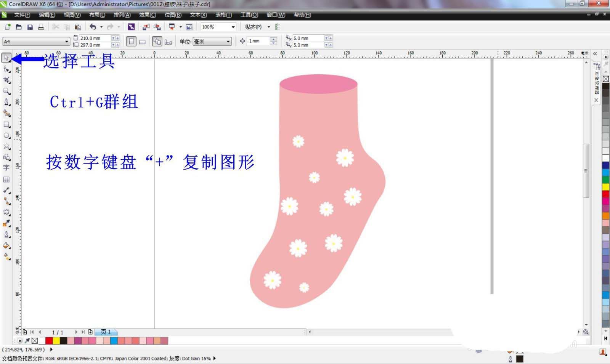The height and width of the screenshot is (364, 610).
Task: Open the zoom level dropdown at 100%
Action: point(233,27)
